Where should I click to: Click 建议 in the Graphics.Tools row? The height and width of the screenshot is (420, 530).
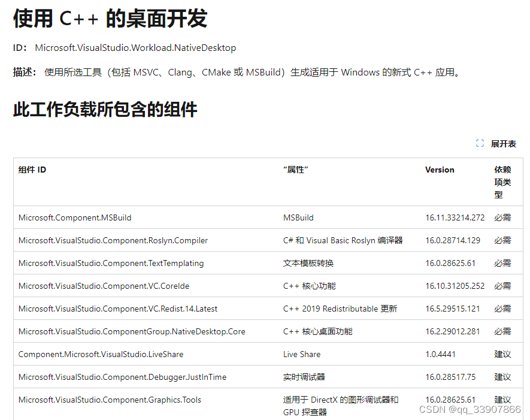pyautogui.click(x=502, y=400)
